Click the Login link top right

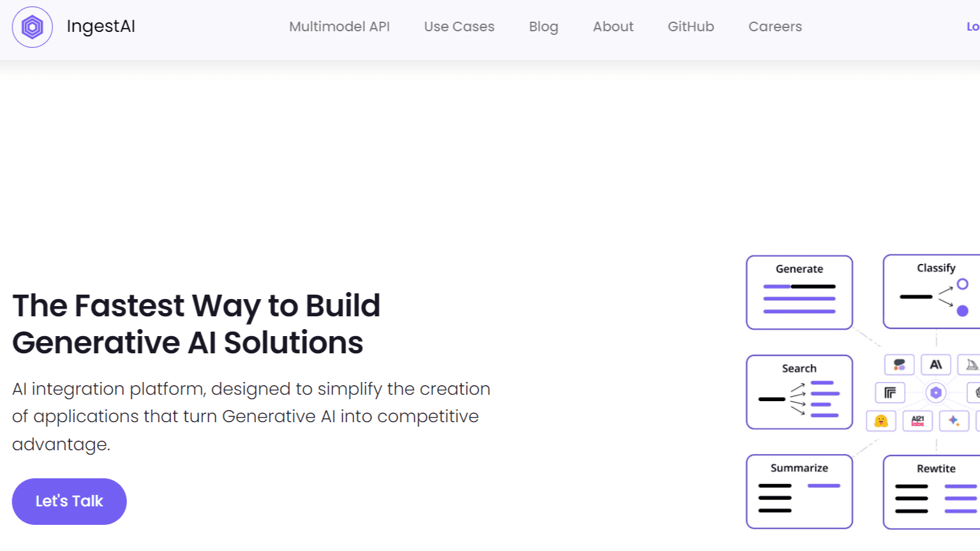(x=971, y=27)
